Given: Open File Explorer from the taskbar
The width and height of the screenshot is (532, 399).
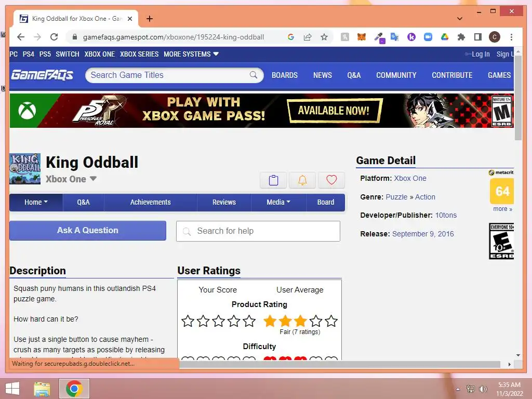Looking at the screenshot, I should tap(42, 389).
